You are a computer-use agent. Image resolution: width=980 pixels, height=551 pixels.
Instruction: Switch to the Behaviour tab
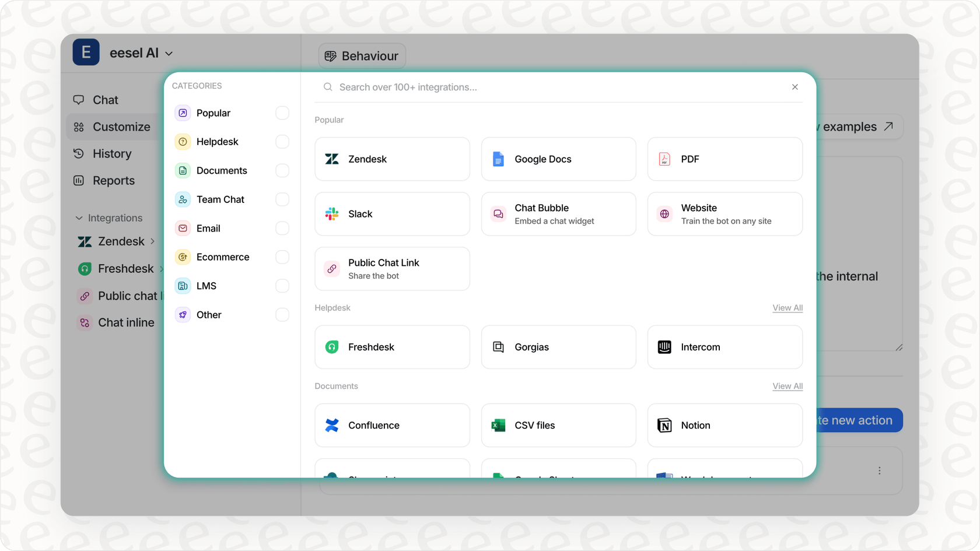362,55
